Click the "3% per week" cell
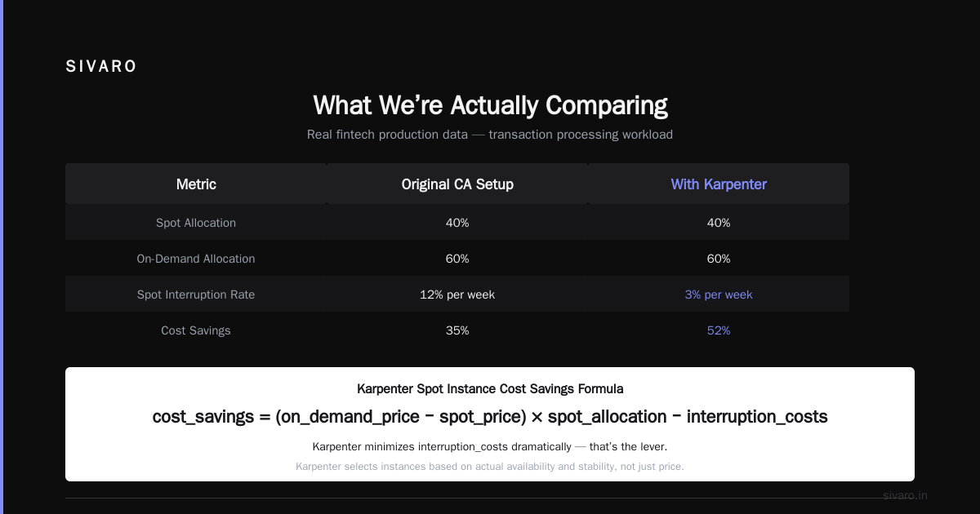This screenshot has width=980, height=514. click(719, 295)
